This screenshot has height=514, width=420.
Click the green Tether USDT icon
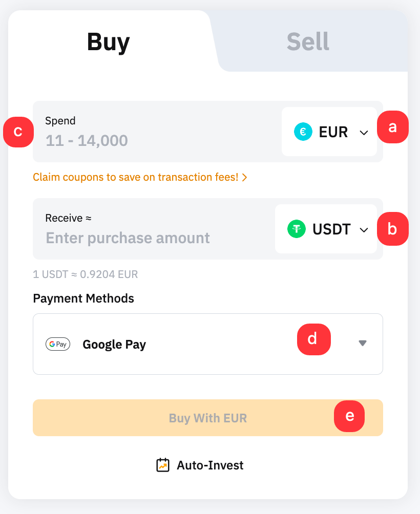[297, 229]
